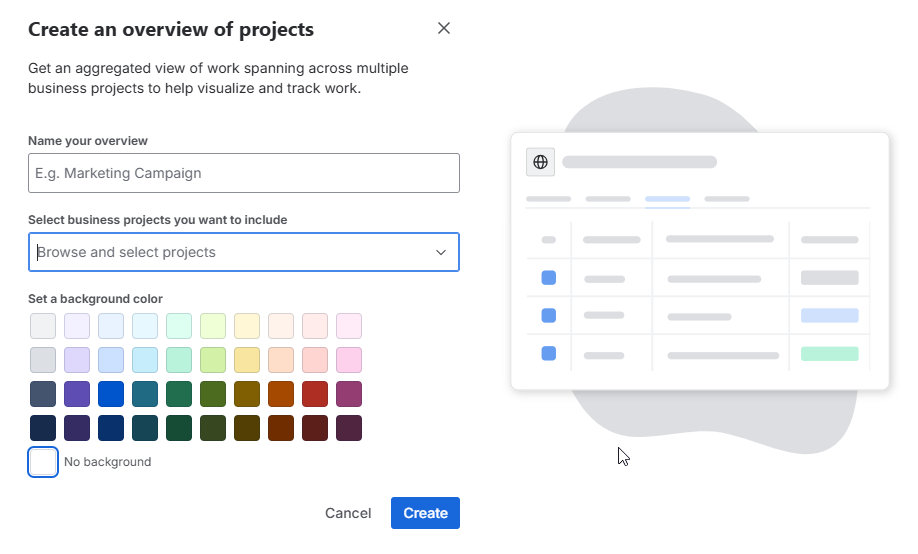
Task: Select the No background swatch
Action: point(43,462)
